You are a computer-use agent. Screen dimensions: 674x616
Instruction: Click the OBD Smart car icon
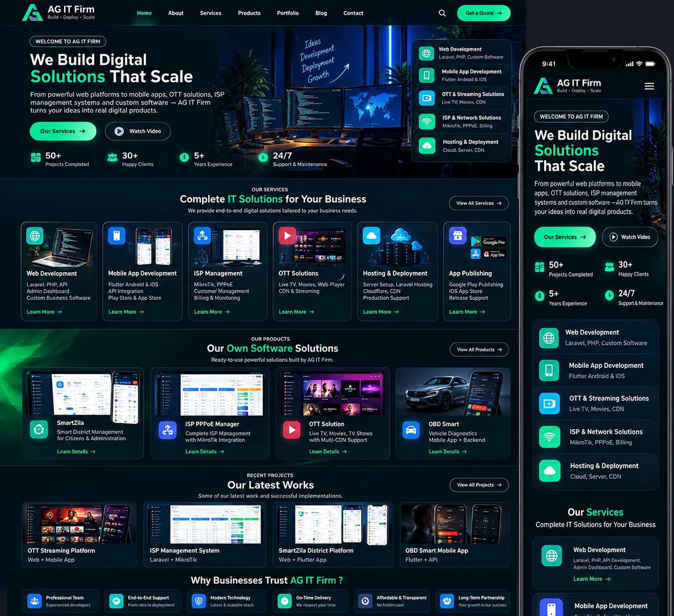coord(411,430)
